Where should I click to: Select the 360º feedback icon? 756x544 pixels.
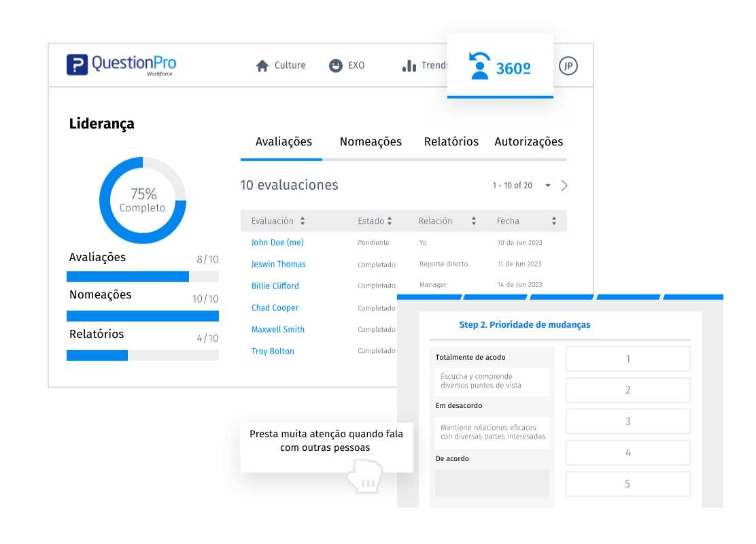(x=481, y=67)
